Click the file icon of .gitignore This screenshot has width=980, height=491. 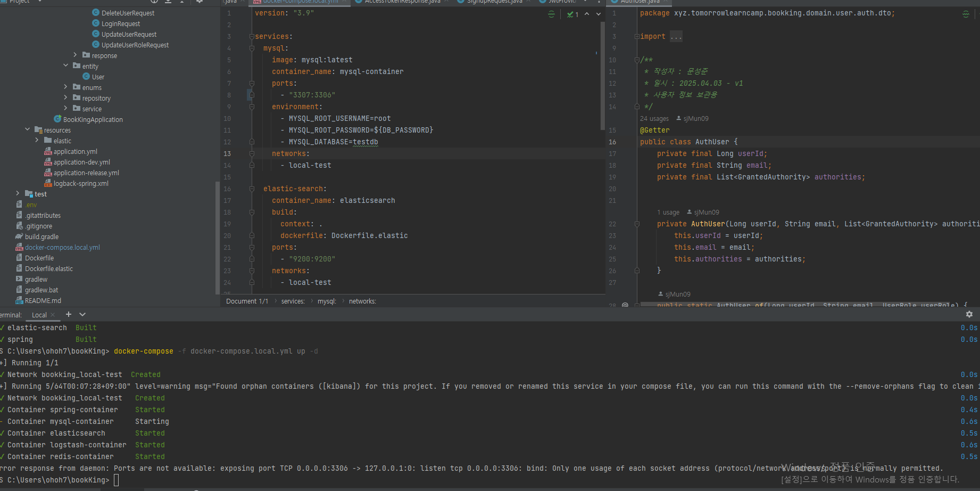click(19, 226)
